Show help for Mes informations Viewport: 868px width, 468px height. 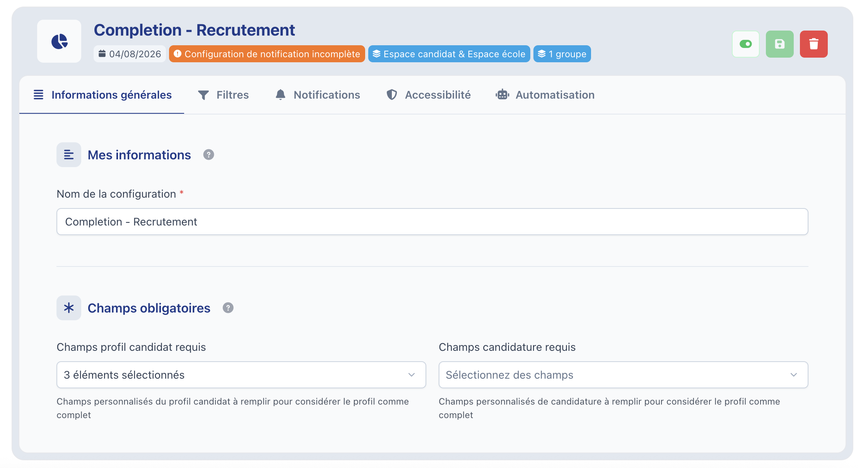[x=208, y=155]
